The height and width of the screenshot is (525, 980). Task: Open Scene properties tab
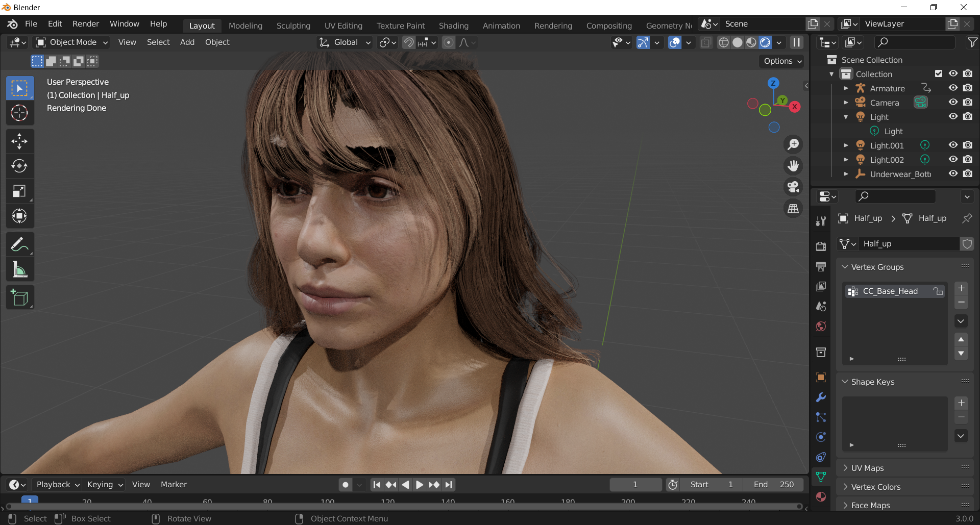tap(821, 306)
